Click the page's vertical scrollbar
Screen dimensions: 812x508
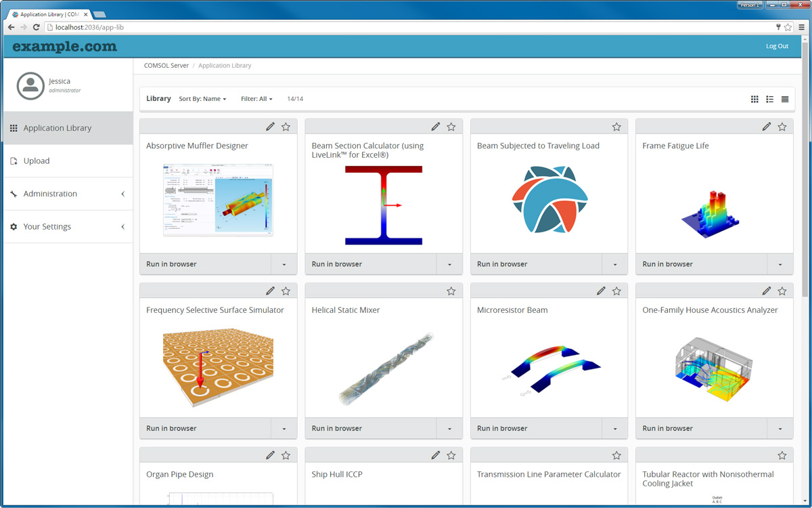(x=805, y=169)
